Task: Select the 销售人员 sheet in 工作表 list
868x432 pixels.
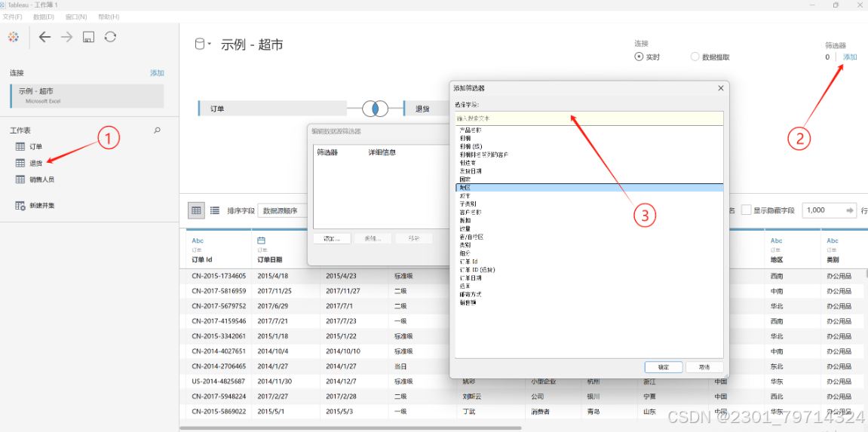Action: [x=41, y=179]
